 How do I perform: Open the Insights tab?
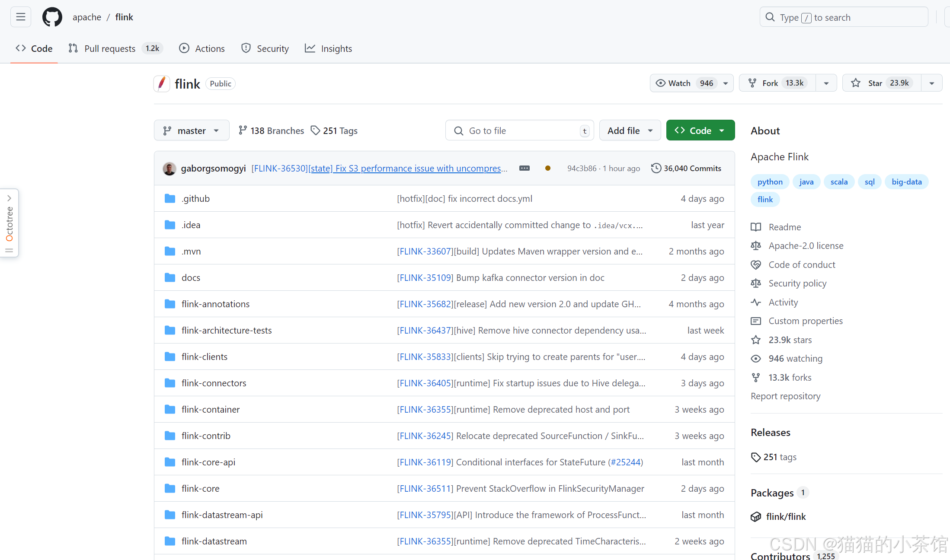click(x=329, y=48)
